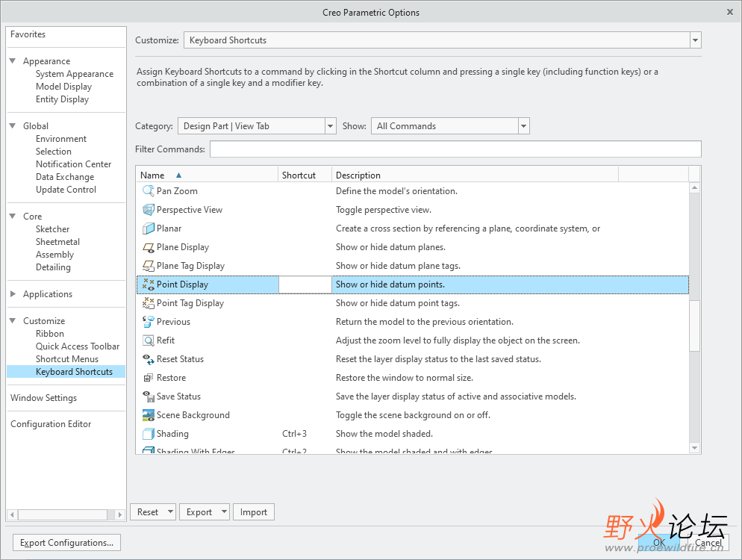Viewport: 742px width, 560px height.
Task: Click the Scene Background icon
Action: (x=148, y=415)
